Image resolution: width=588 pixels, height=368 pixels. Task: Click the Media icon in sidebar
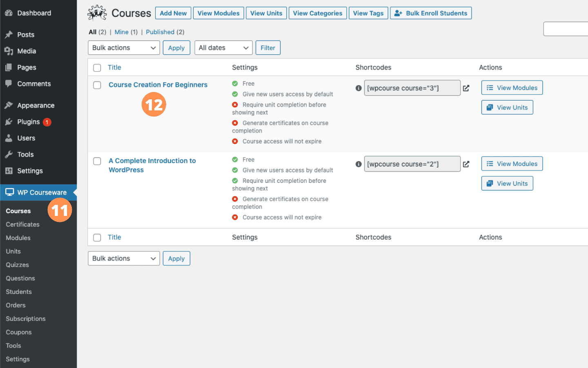pos(9,51)
